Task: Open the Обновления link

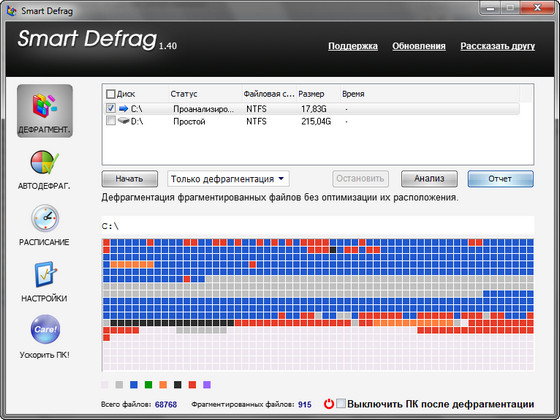Action: 419,46
